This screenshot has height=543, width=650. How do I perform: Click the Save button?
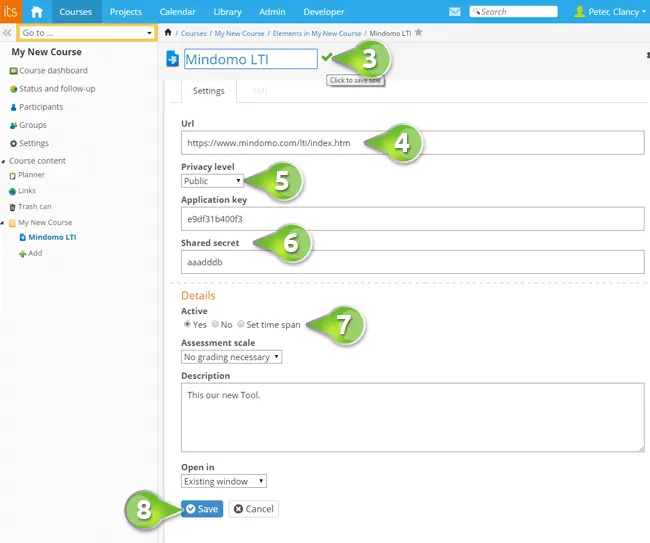tap(202, 509)
